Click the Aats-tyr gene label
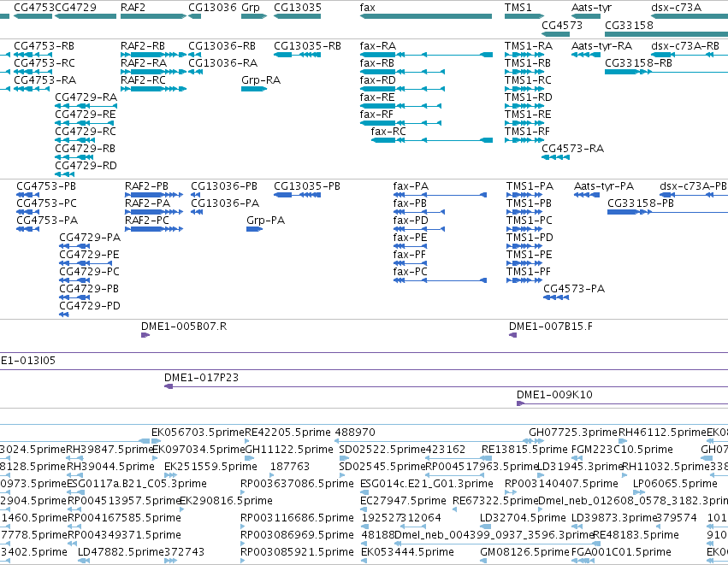 click(591, 8)
